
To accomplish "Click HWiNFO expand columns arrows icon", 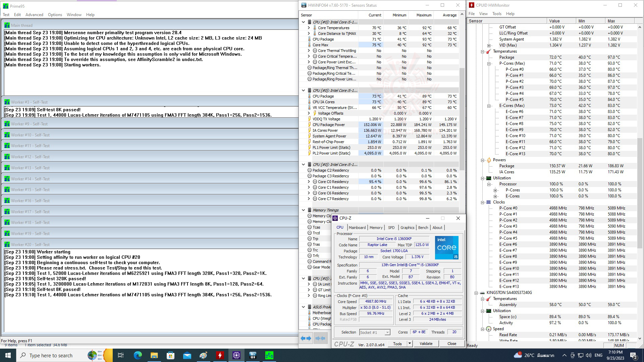I will 306,338.
